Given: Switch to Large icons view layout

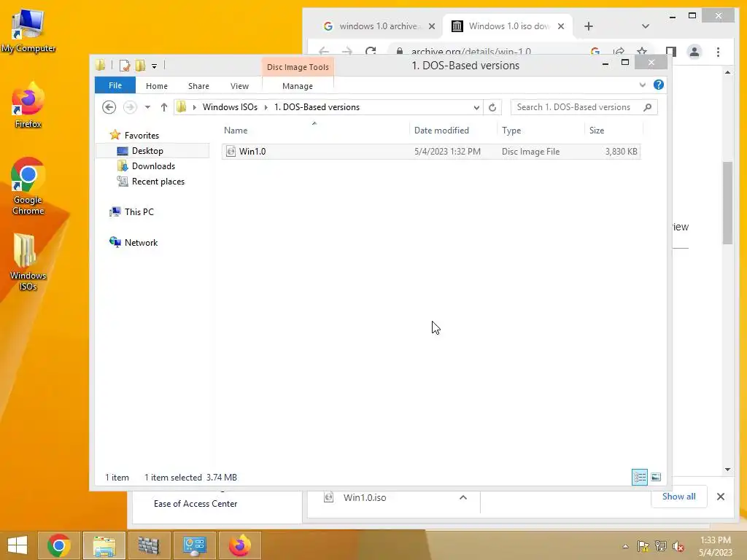Looking at the screenshot, I should [x=656, y=477].
